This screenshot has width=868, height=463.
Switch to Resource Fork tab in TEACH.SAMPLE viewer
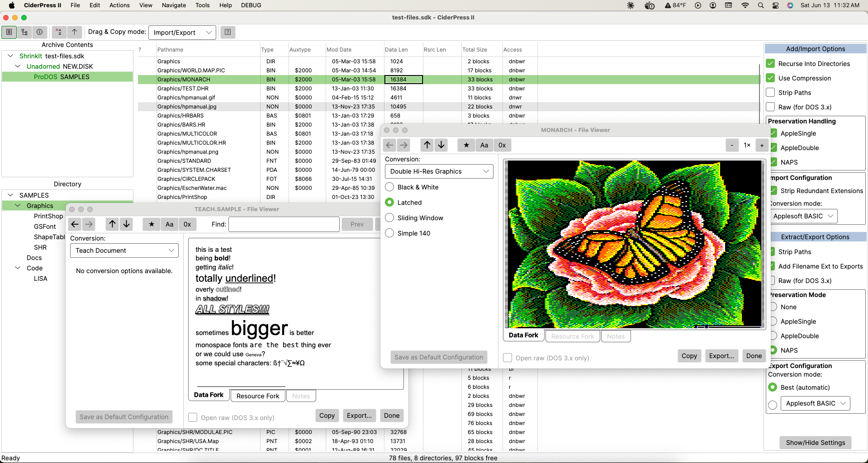click(258, 396)
